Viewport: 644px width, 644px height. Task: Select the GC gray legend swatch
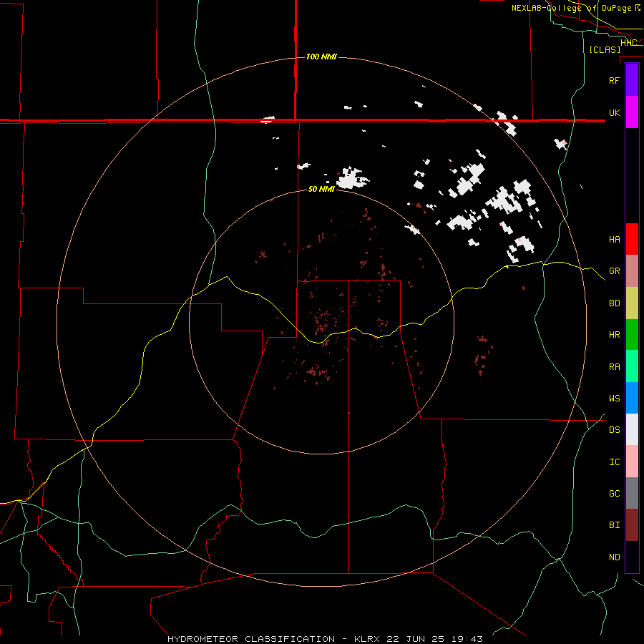pos(632,493)
